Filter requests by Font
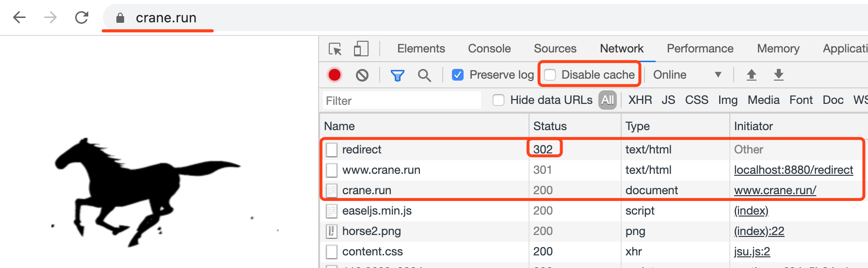 coord(801,100)
